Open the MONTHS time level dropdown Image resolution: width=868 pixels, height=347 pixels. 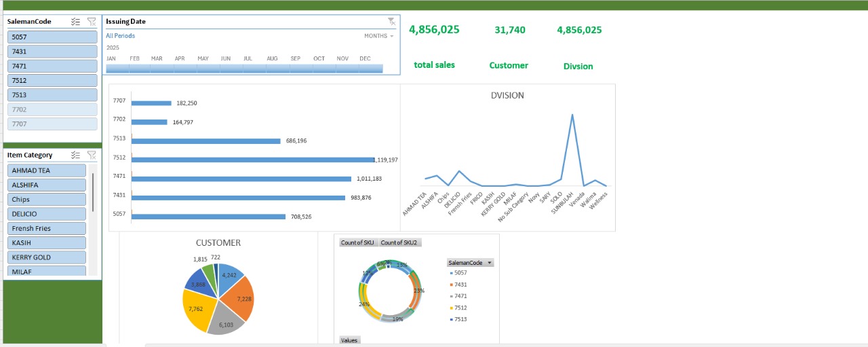[x=378, y=36]
